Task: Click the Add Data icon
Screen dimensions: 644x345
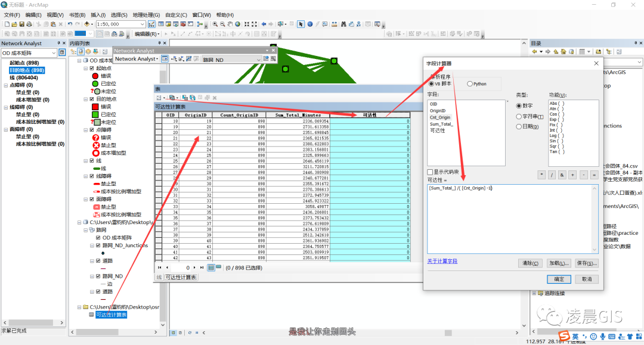Action: tap(86, 24)
